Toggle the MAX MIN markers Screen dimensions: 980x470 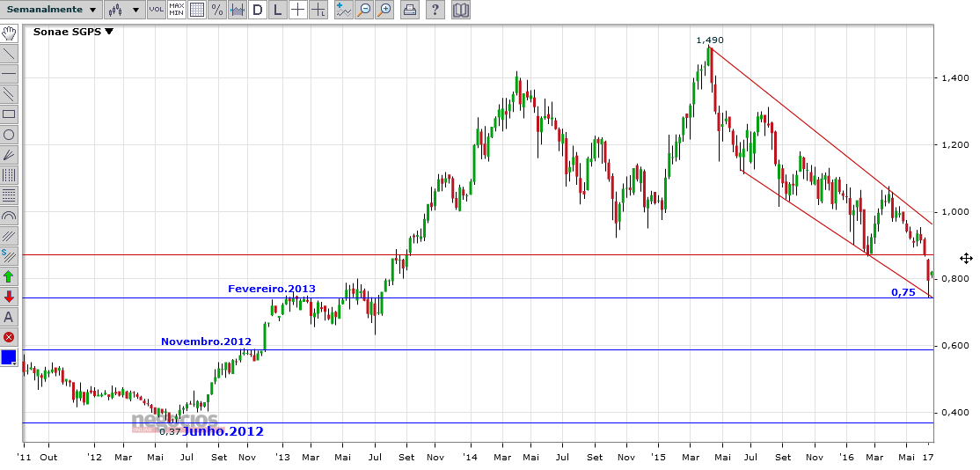[176, 10]
